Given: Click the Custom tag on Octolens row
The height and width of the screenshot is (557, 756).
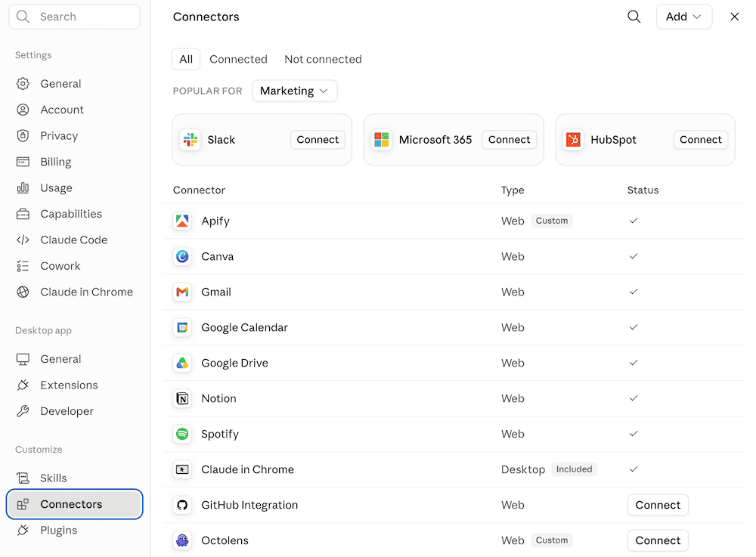Looking at the screenshot, I should 552,540.
